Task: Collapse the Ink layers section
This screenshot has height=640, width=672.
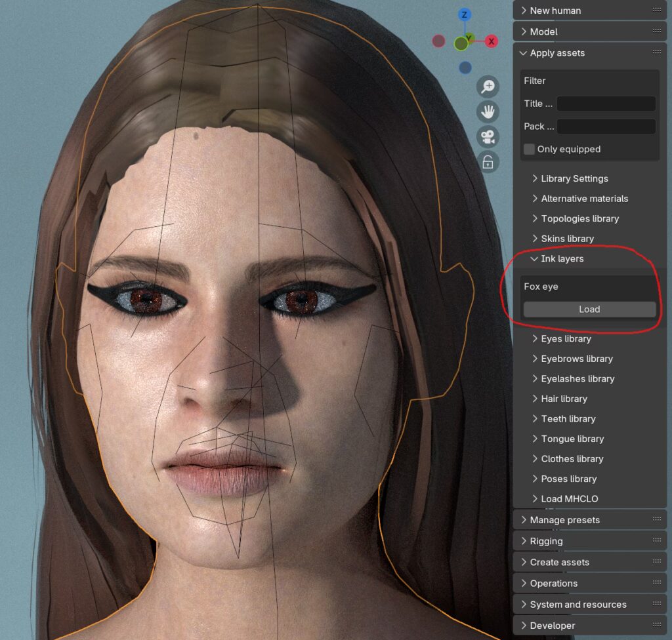Action: pyautogui.click(x=561, y=259)
